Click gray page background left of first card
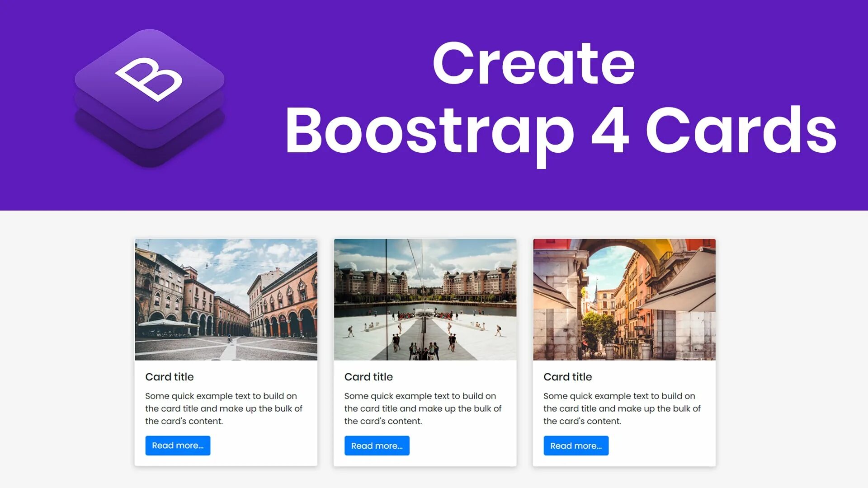 [x=68, y=352]
